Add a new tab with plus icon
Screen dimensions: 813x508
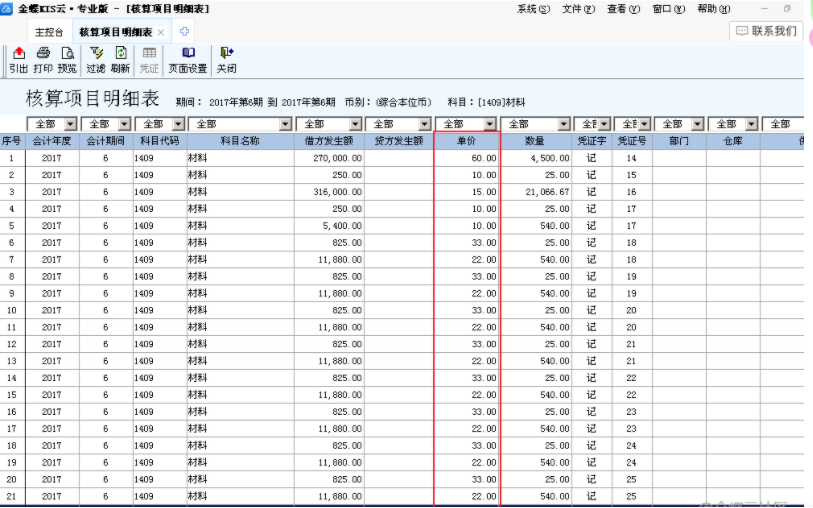[184, 32]
